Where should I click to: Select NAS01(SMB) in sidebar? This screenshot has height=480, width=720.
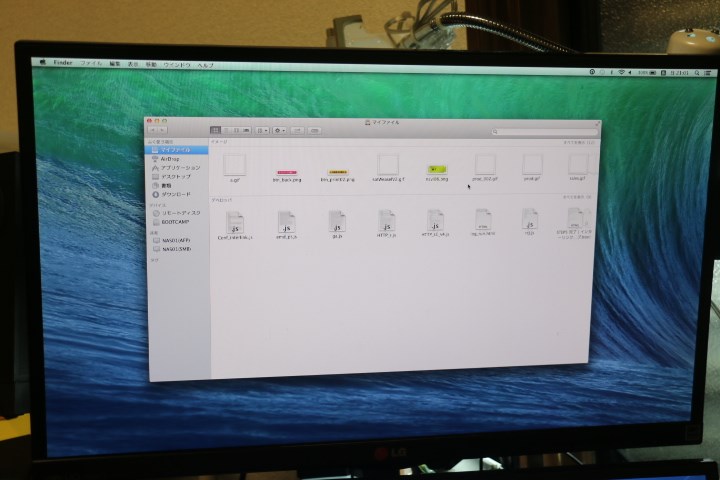click(177, 249)
